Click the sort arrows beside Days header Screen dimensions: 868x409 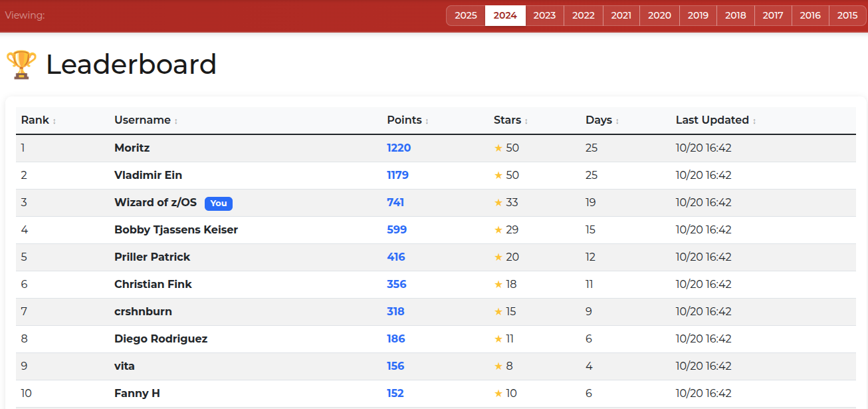617,121
